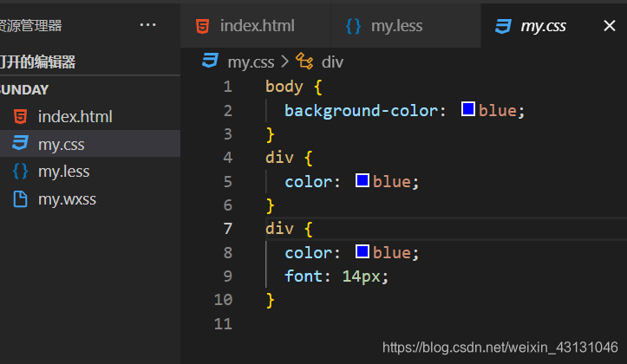Viewport: 627px width, 364px height.
Task: Click closing brace on line 6
Action: 271,205
